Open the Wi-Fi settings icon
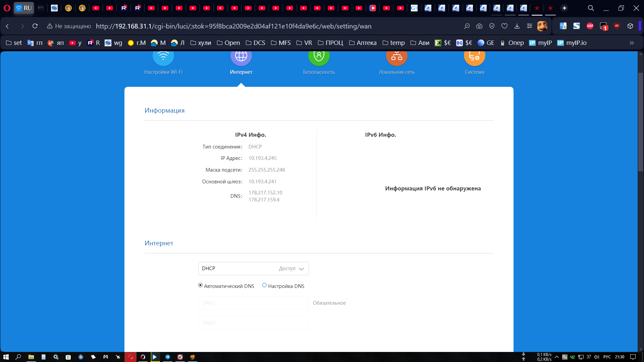 point(163,57)
